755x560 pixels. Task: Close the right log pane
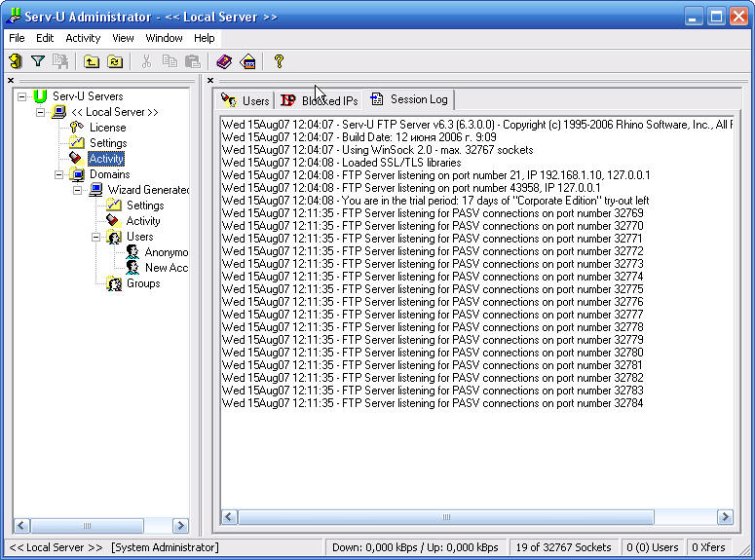coord(209,81)
